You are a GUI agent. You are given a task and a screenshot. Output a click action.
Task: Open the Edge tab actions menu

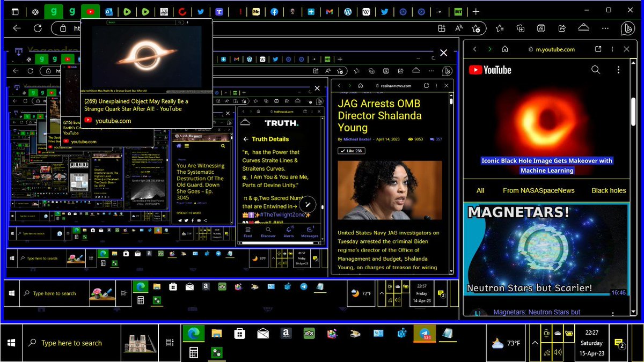(15, 11)
